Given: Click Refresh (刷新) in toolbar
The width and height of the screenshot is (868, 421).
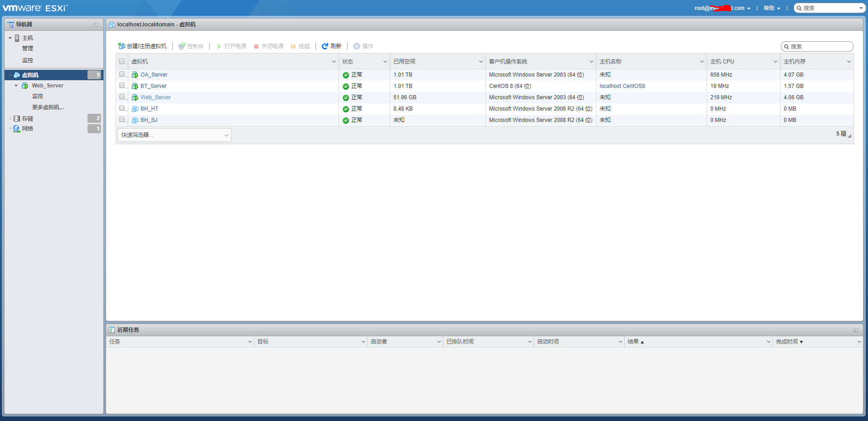Looking at the screenshot, I should point(332,46).
